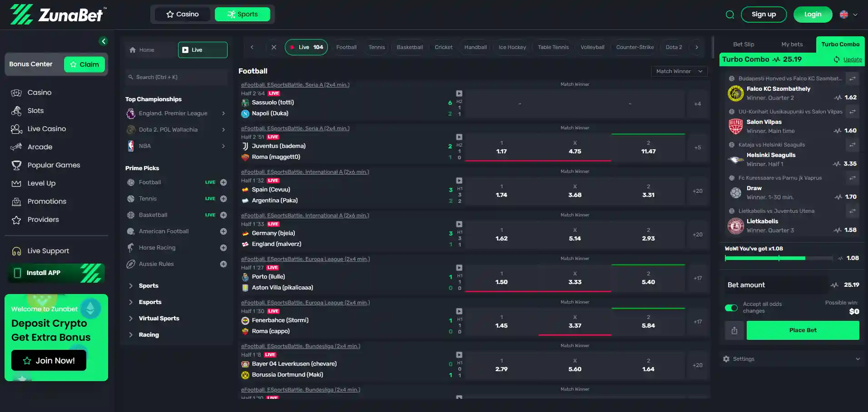Click the Login button
The width and height of the screenshot is (868, 412).
pos(813,15)
